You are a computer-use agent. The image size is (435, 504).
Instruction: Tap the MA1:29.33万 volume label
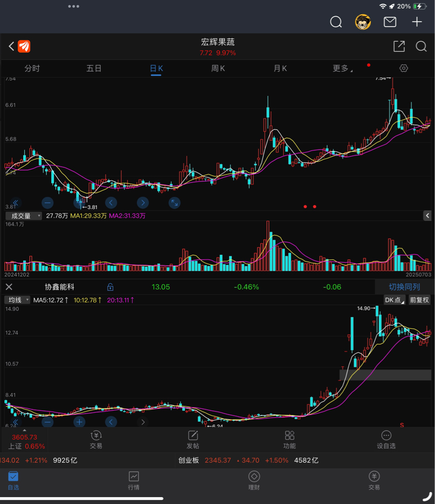(89, 216)
